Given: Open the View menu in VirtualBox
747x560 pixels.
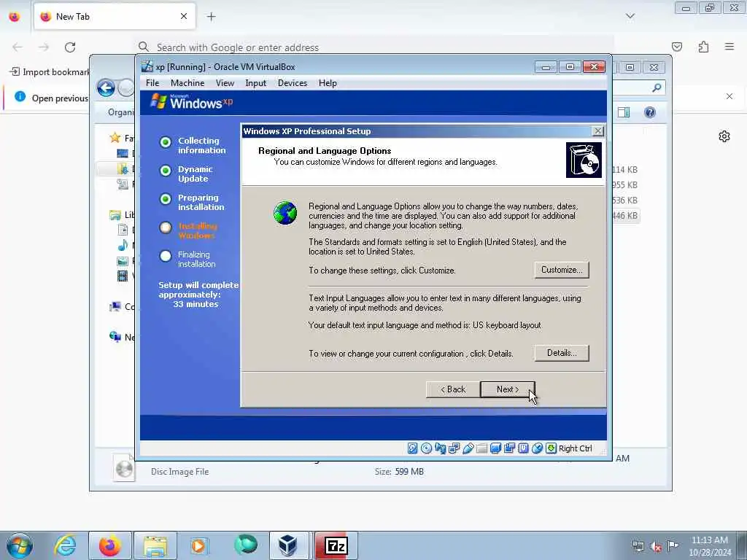Looking at the screenshot, I should [x=225, y=83].
